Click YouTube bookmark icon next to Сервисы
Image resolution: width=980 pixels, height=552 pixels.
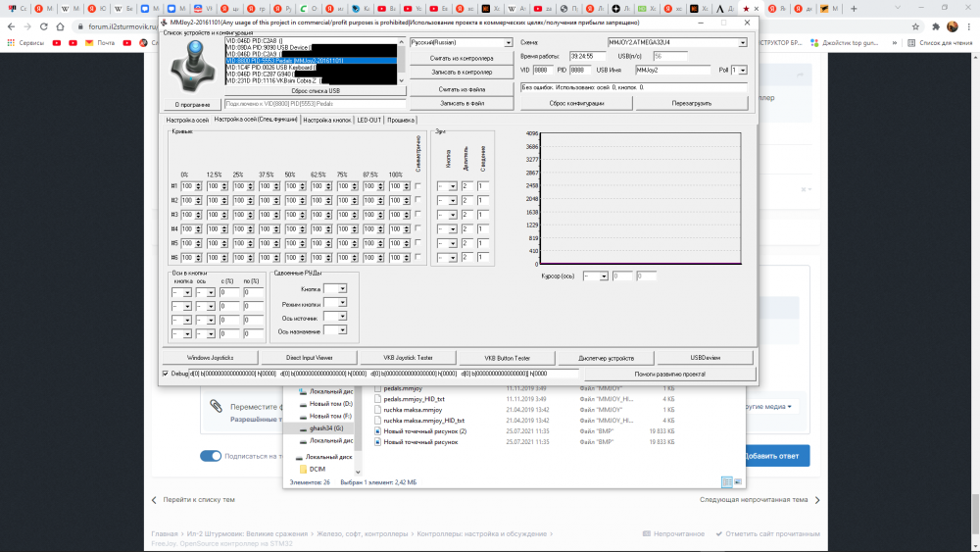coord(58,43)
